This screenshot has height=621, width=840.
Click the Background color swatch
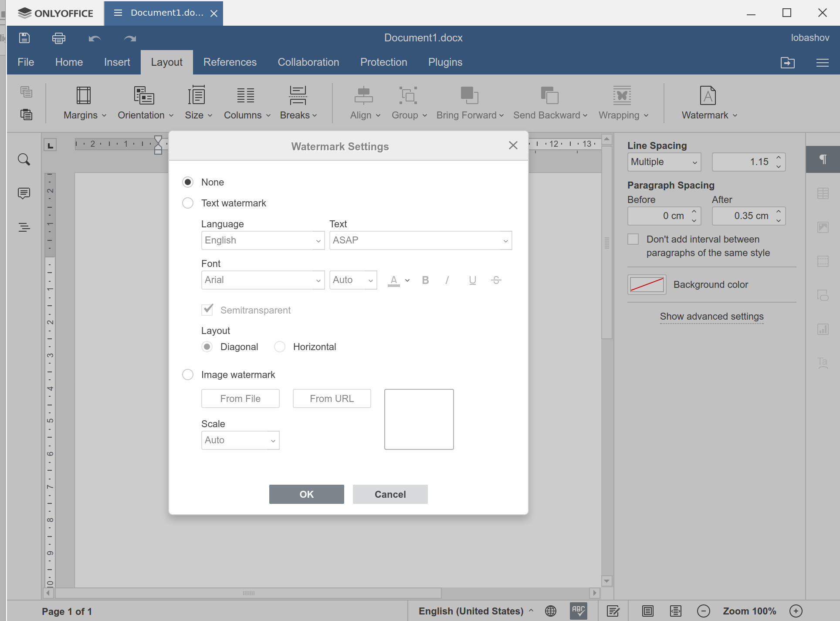point(647,284)
